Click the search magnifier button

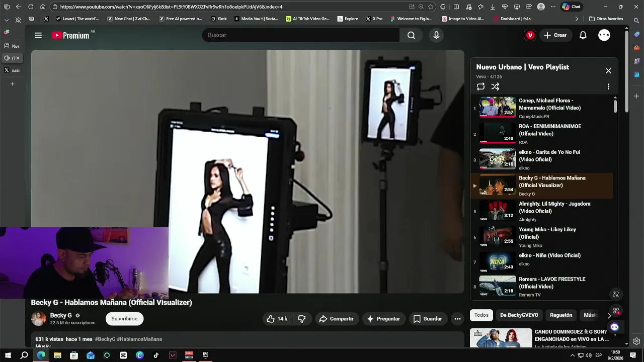point(411,35)
